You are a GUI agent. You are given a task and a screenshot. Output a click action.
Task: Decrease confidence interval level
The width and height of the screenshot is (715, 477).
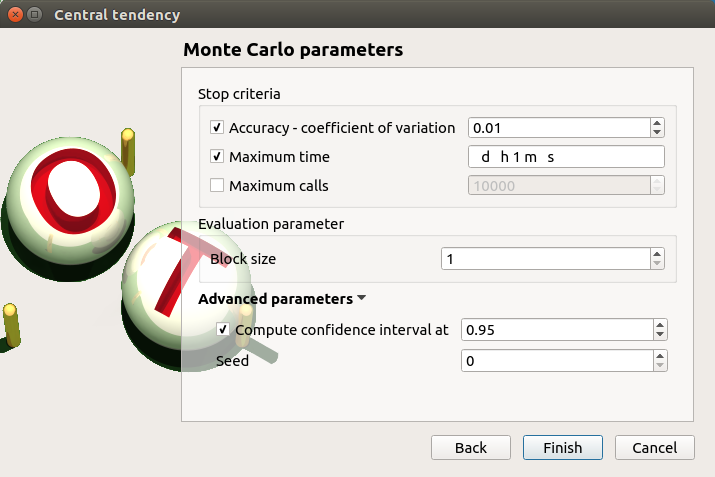(659, 334)
